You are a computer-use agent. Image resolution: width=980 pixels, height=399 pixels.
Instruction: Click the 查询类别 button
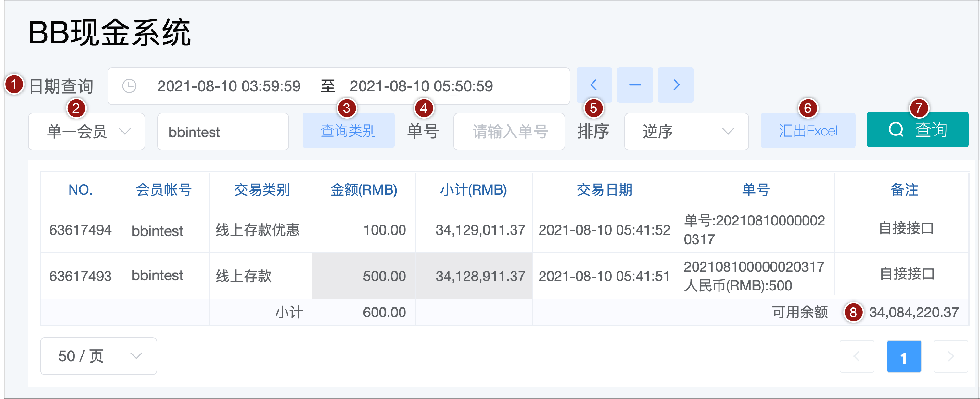[348, 131]
